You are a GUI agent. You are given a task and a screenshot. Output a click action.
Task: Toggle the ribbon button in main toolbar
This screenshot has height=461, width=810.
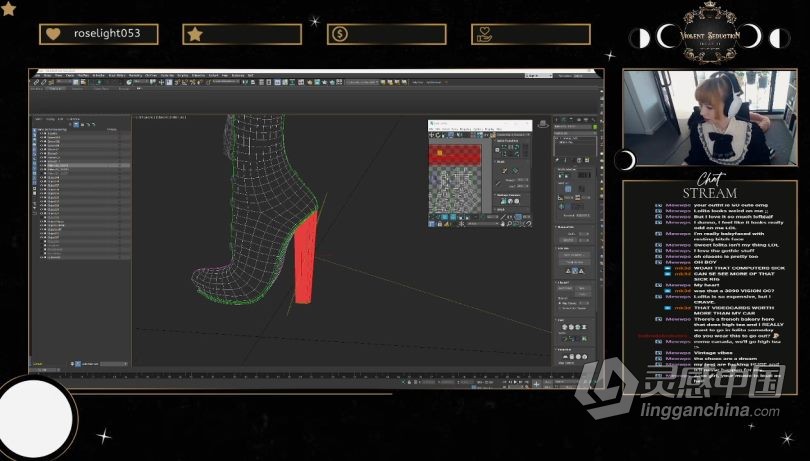[277, 82]
